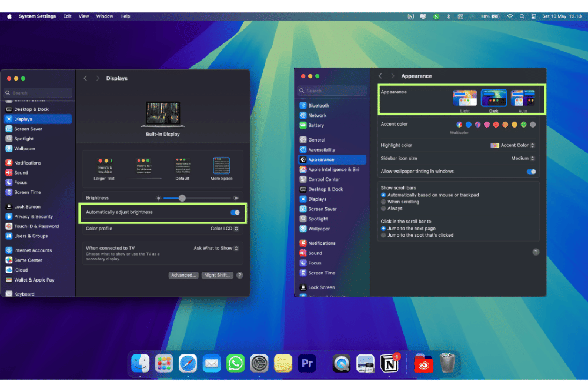This screenshot has width=588, height=392.
Task: Open the Color LCD color profile dropdown
Action: pyautogui.click(x=225, y=229)
